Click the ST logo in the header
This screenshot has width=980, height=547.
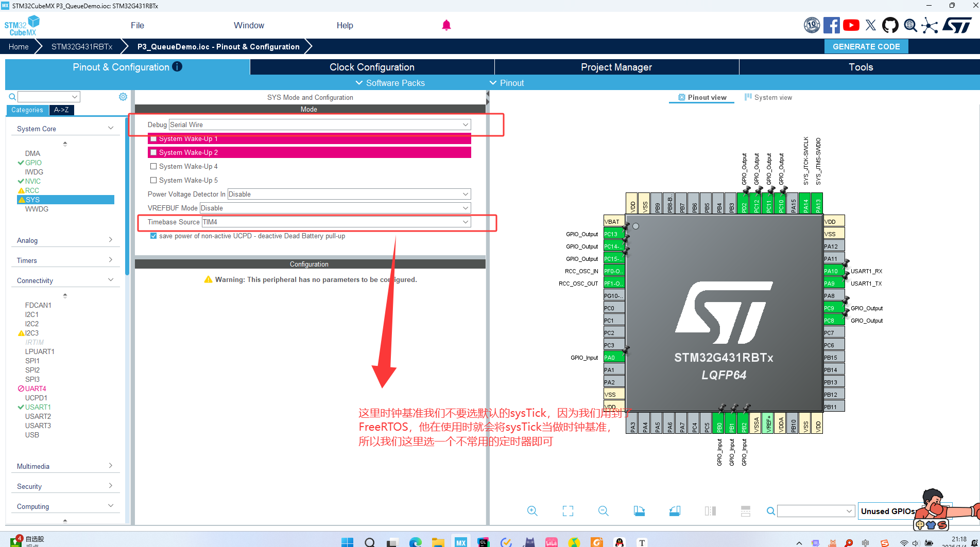(x=957, y=25)
